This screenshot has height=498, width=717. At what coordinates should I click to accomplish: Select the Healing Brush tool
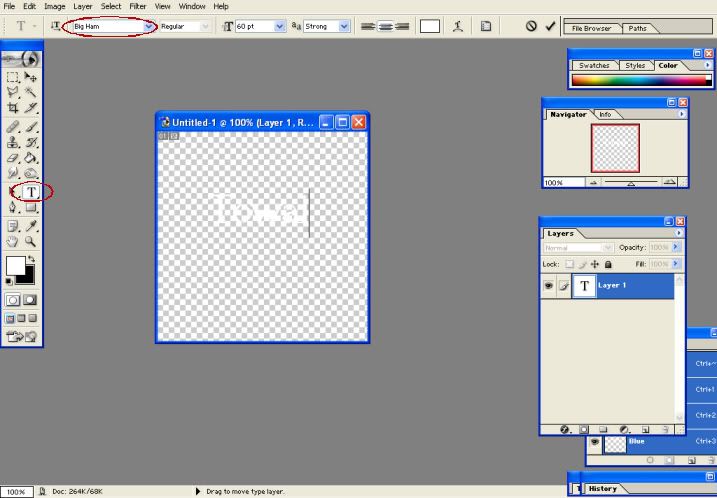(x=13, y=127)
